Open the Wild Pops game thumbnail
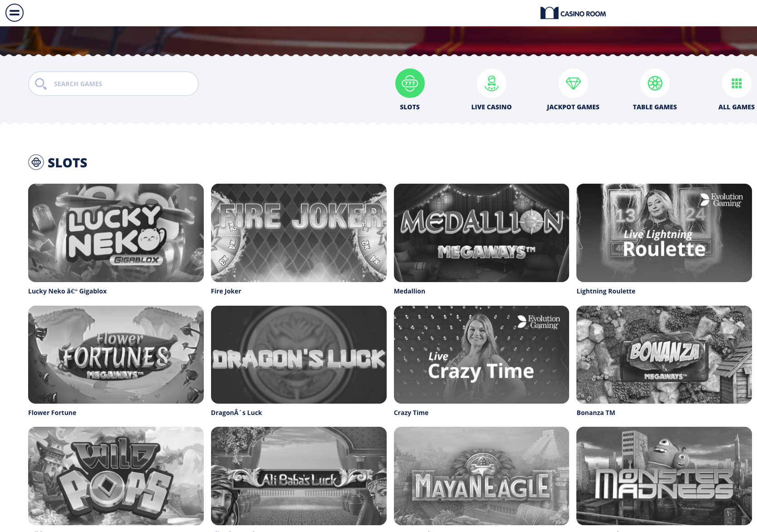Screen dimensions: 757x532 116,476
